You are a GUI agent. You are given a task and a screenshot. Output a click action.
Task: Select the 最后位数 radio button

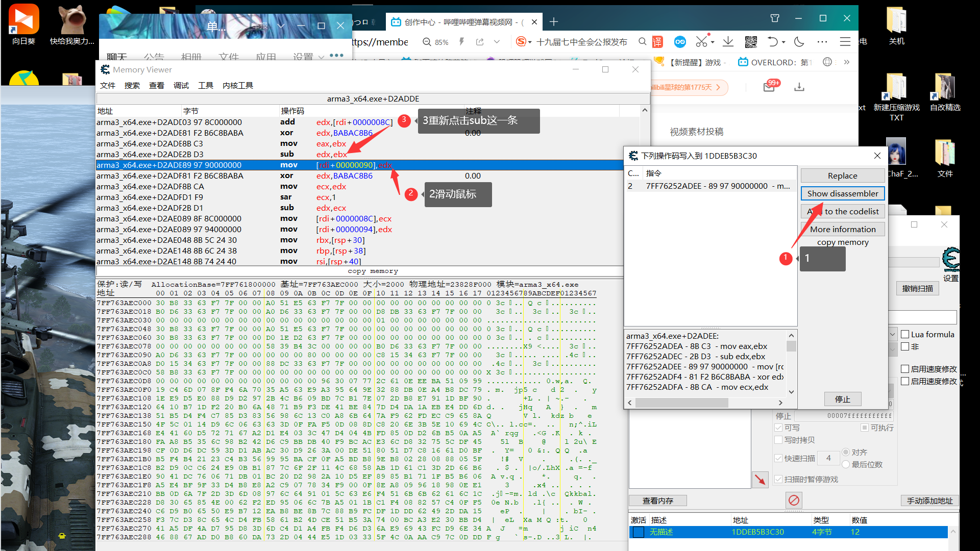(846, 465)
